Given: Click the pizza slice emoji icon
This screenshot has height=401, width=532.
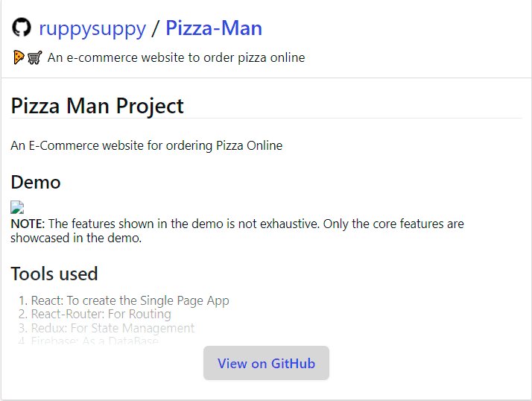Looking at the screenshot, I should tap(19, 57).
